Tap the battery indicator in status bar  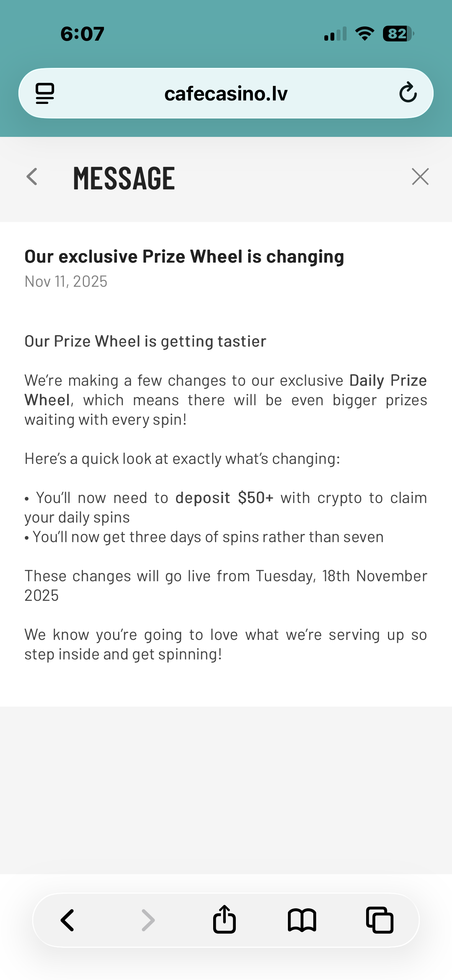[398, 34]
